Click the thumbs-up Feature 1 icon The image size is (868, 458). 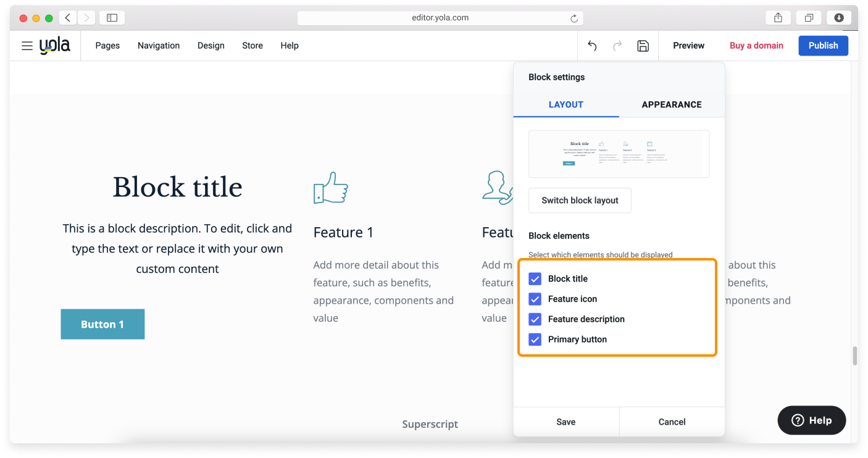tap(330, 188)
